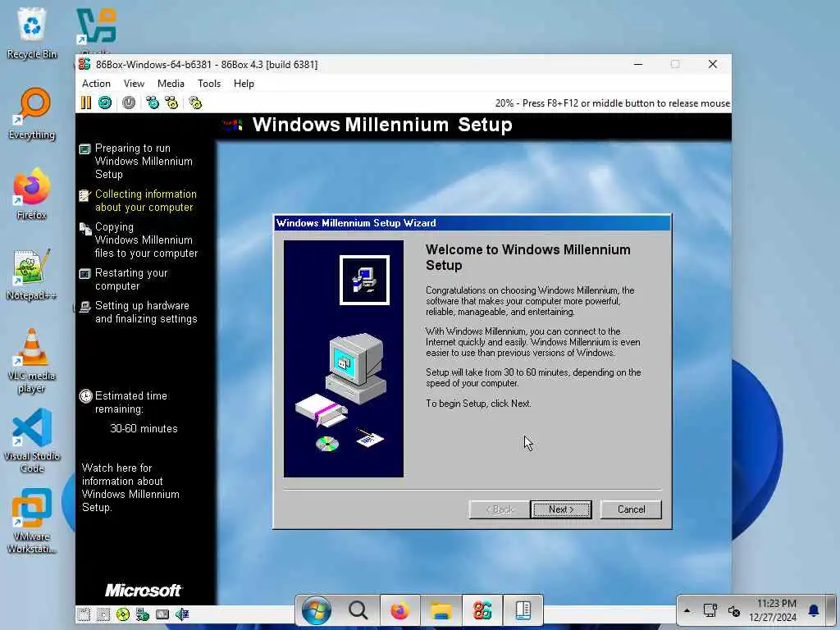The height and width of the screenshot is (630, 840).
Task: Click "To begin Setup, click Next." text
Action: pyautogui.click(x=478, y=404)
